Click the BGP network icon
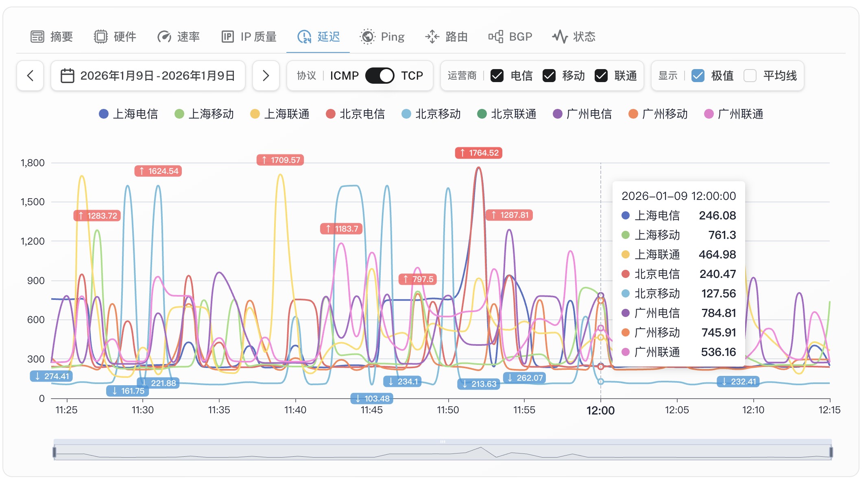868x486 pixels. 496,37
